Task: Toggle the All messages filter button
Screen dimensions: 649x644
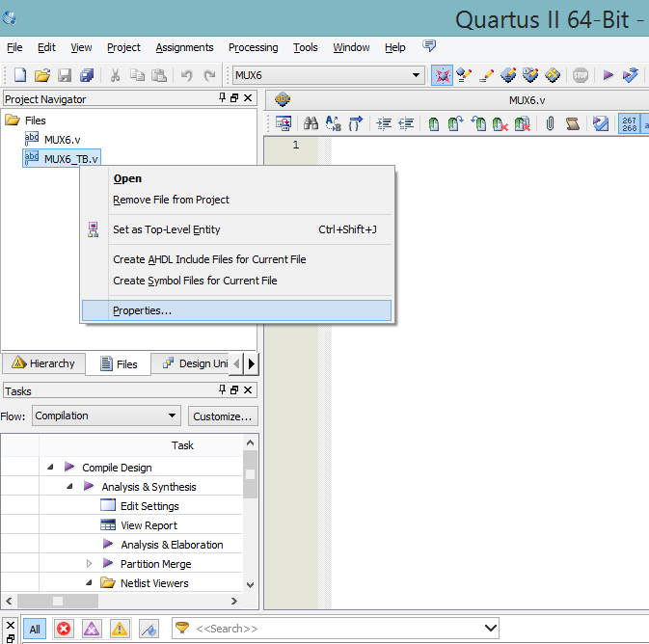Action: click(x=35, y=630)
